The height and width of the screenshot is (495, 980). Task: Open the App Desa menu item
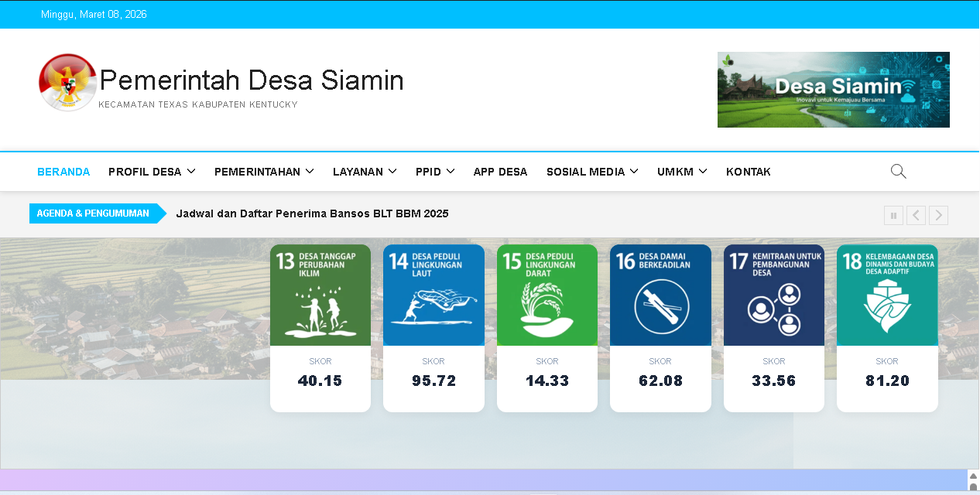(x=500, y=172)
